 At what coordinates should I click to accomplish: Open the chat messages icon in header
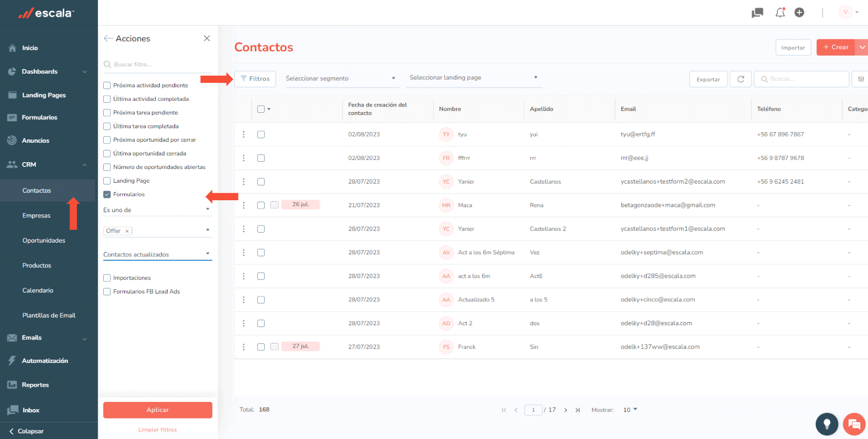(757, 13)
